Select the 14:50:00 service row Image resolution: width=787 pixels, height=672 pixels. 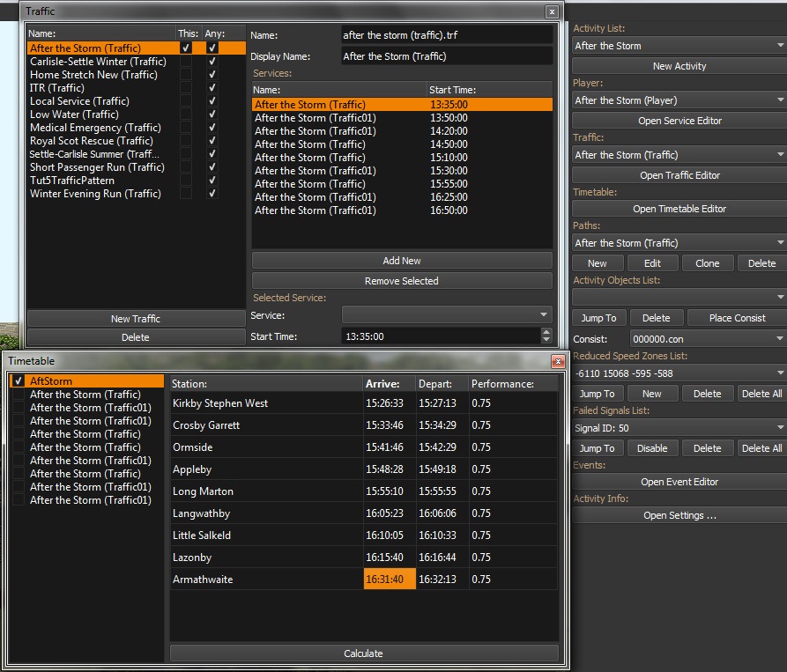click(x=402, y=144)
